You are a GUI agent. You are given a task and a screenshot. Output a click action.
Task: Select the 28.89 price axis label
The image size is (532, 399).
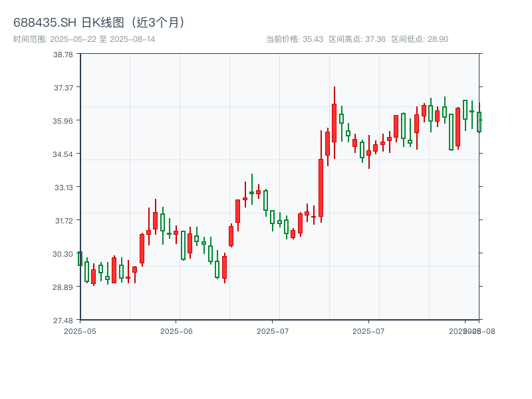(x=63, y=287)
